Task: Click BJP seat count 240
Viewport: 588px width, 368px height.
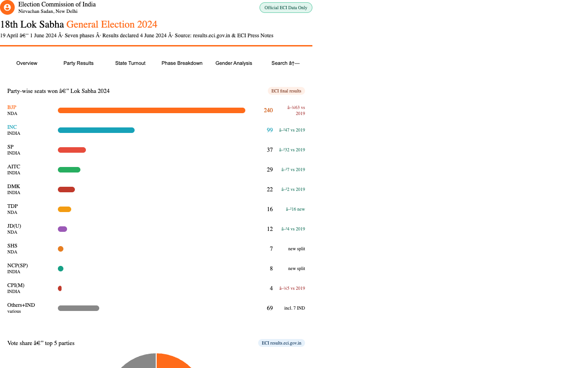Action: (268, 110)
